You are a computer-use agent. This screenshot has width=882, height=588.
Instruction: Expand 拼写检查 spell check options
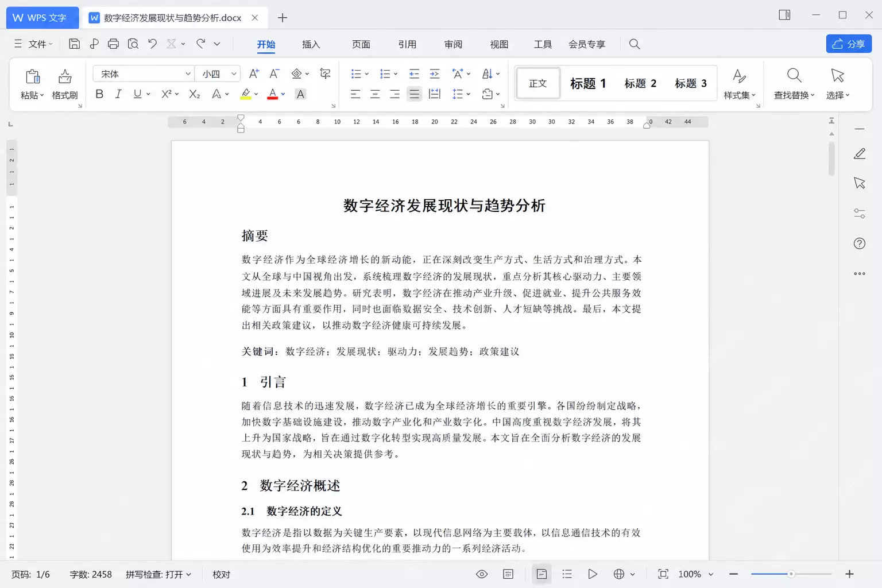click(x=158, y=574)
